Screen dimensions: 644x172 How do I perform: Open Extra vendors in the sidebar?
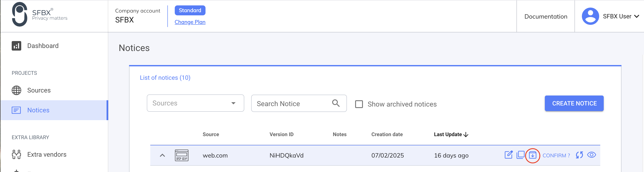(47, 154)
